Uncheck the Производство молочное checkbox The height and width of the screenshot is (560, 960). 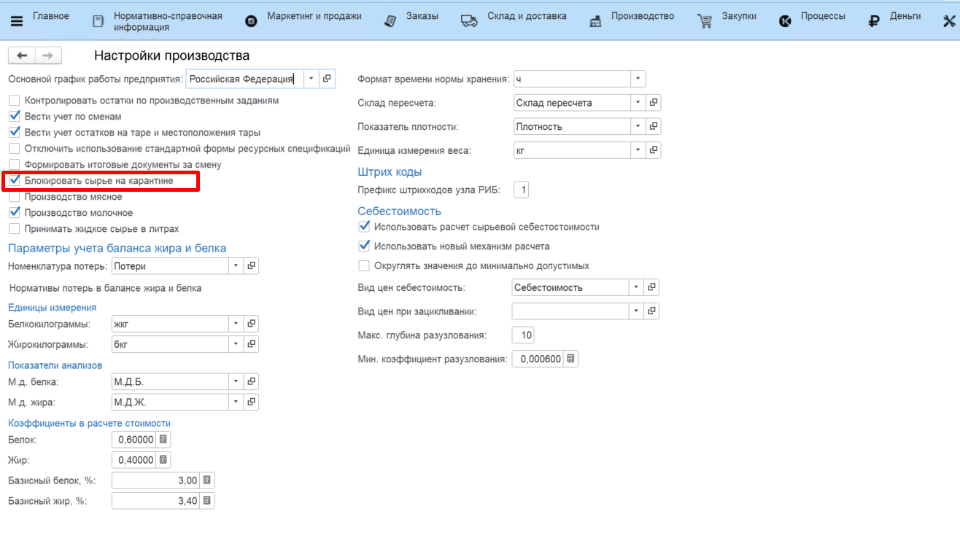(x=14, y=213)
